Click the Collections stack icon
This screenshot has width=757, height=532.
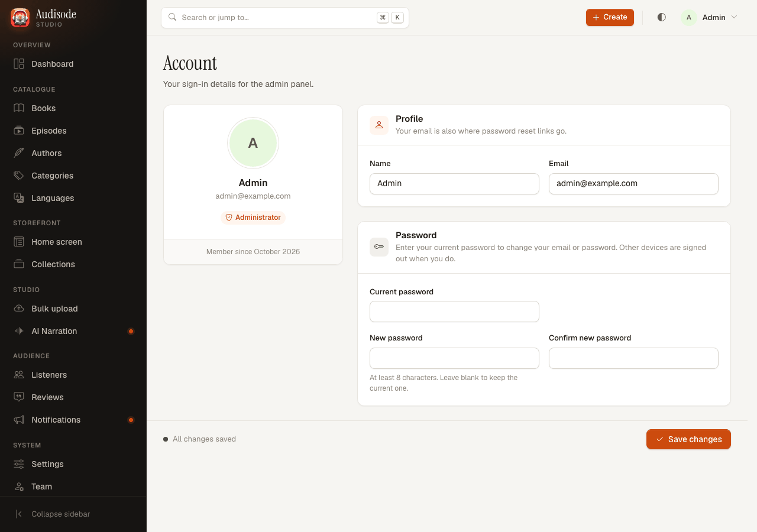(19, 264)
